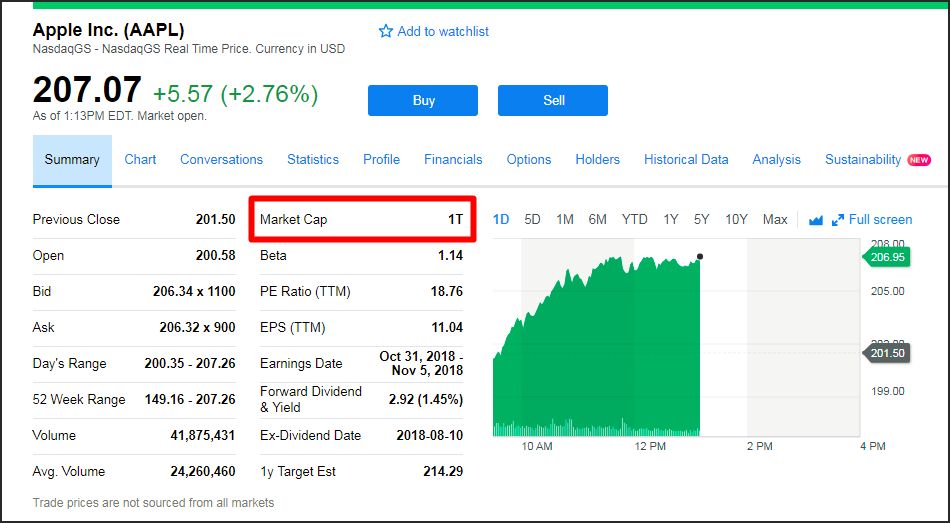
Task: Select the 10Y chart range
Action: point(736,219)
